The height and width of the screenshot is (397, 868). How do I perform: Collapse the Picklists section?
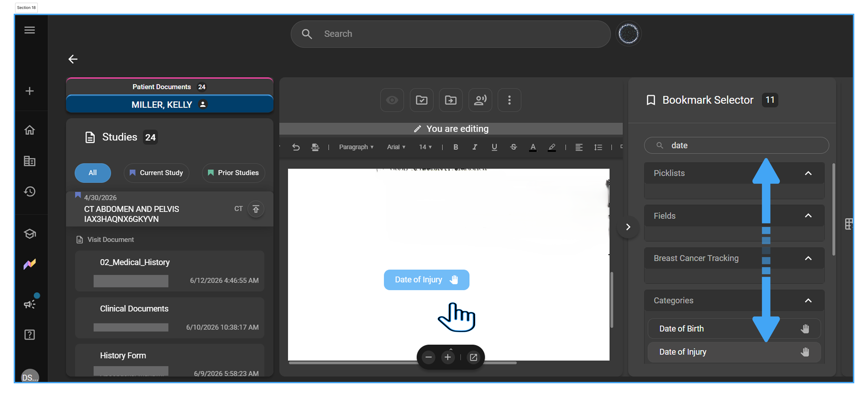808,173
